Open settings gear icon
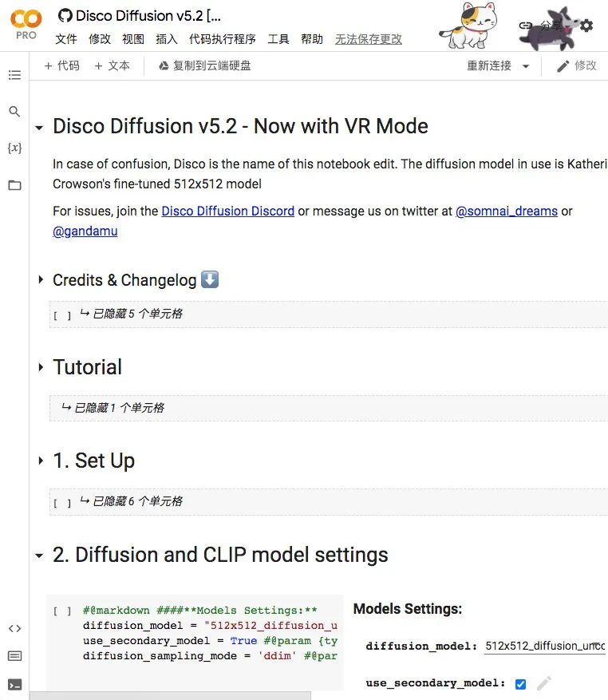 (586, 26)
